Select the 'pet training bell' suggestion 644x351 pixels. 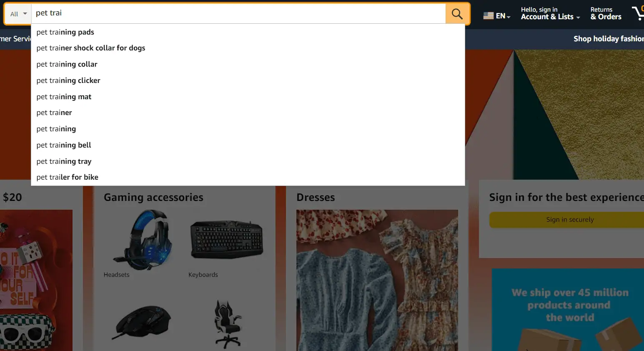tap(64, 145)
